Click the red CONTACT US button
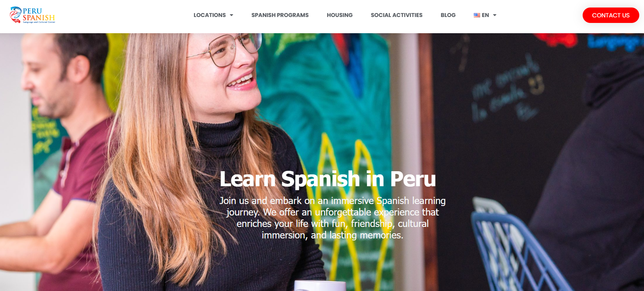 tap(611, 15)
